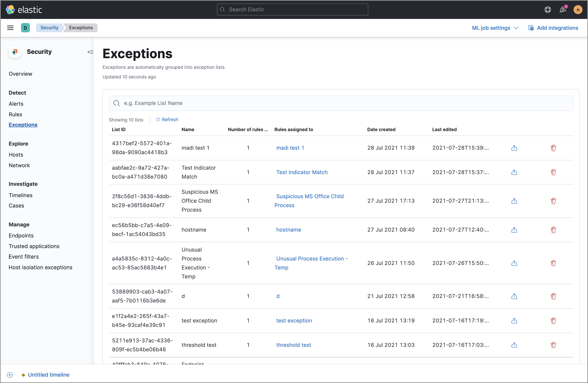Select the Alerts menu item

coord(16,103)
